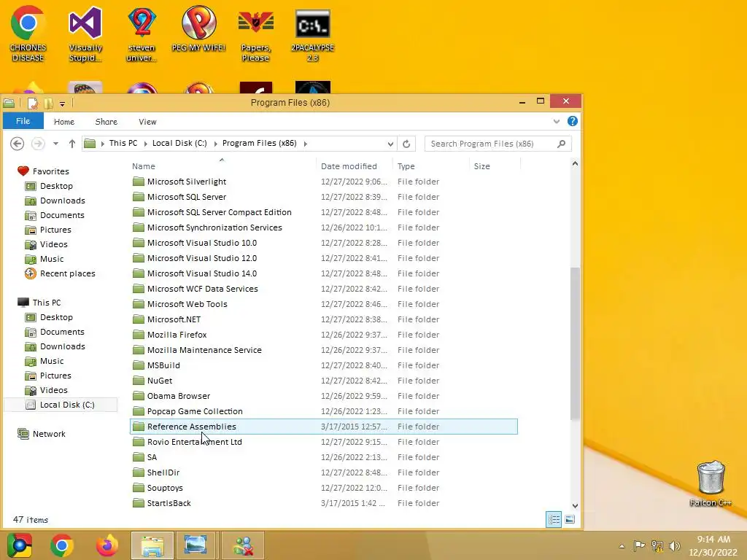The image size is (747, 560).
Task: Open the clock and date in tray
Action: 713,545
